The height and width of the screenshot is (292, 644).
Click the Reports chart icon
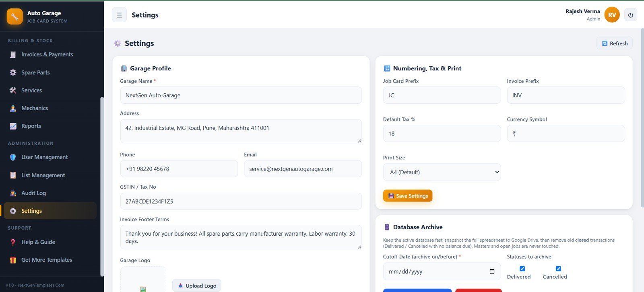click(x=13, y=126)
